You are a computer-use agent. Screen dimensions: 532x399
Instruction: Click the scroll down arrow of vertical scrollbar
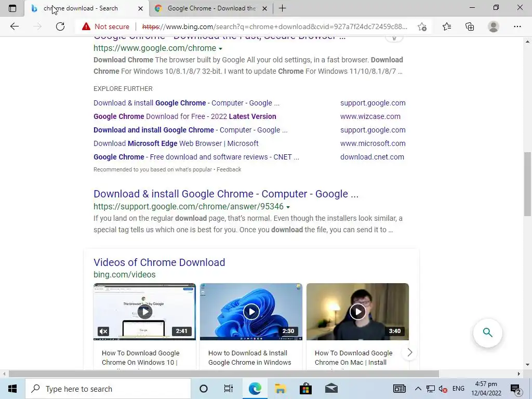point(527,365)
